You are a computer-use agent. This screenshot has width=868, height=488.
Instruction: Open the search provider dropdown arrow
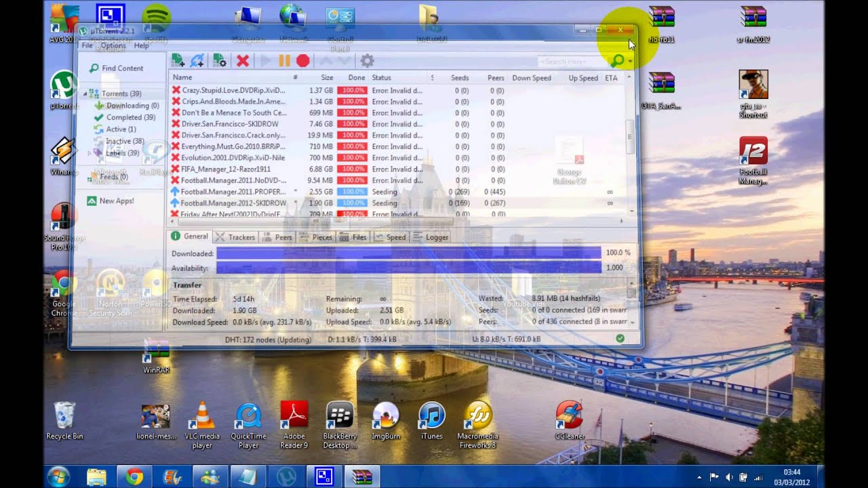pyautogui.click(x=630, y=62)
